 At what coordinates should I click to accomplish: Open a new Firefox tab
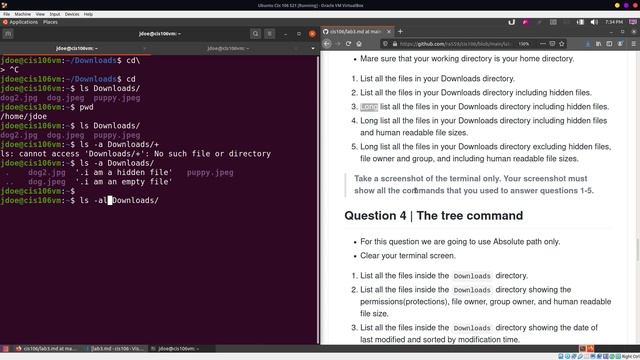pyautogui.click(x=400, y=31)
